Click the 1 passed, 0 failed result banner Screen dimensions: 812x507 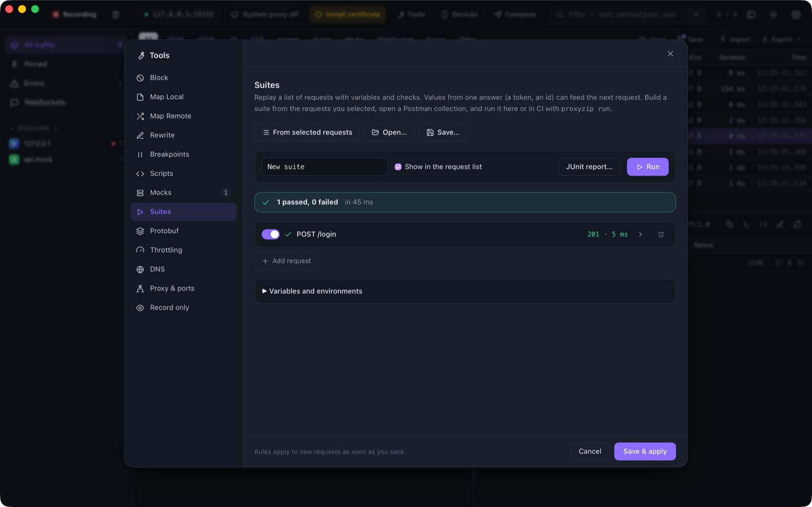pos(465,202)
